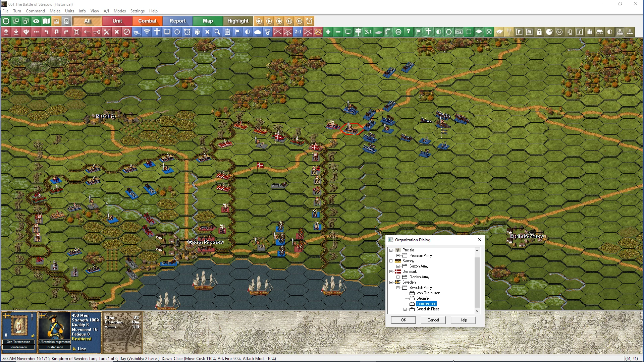This screenshot has height=362, width=644.
Task: Click the 2:1 odds toolbar icon
Action: click(298, 32)
